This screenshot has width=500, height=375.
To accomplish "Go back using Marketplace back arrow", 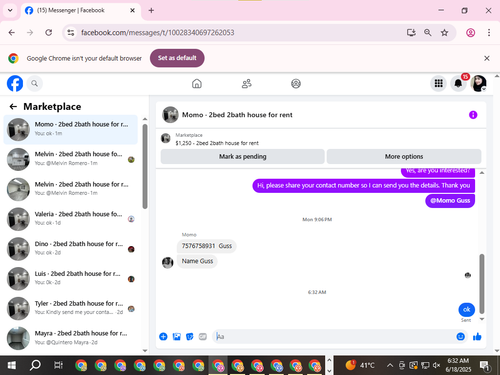I will (13, 107).
